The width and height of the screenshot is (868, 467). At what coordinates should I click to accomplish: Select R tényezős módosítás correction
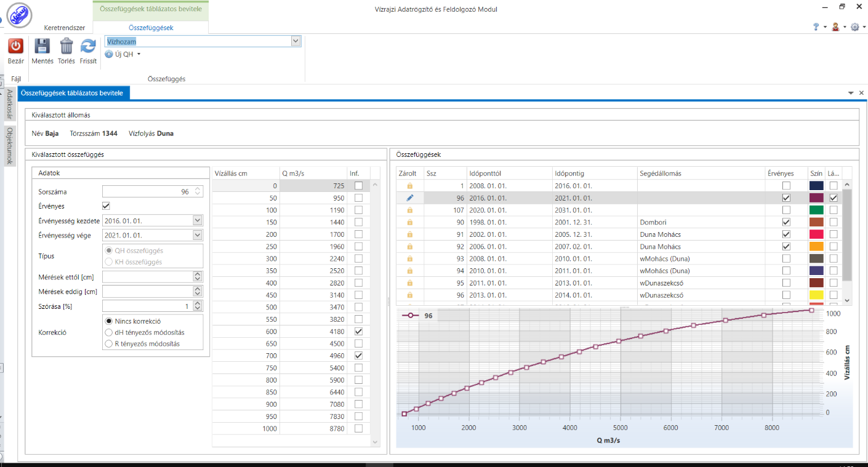(110, 343)
